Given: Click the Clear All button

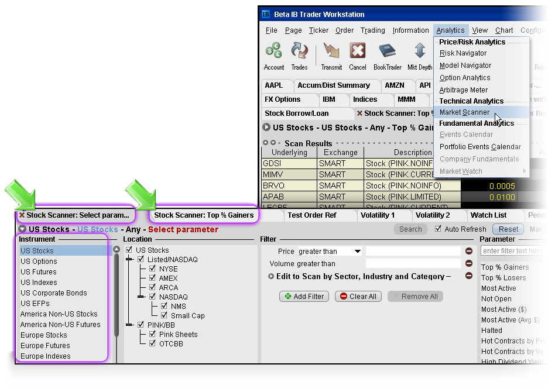Looking at the screenshot, I should [x=358, y=297].
